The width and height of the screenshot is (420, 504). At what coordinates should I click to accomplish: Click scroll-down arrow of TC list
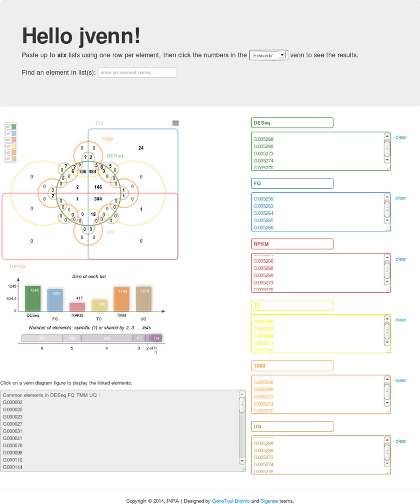[x=387, y=342]
